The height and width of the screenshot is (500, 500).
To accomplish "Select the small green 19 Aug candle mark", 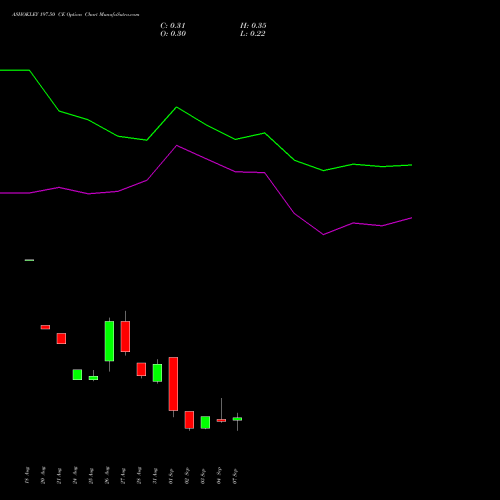I will [x=29, y=260].
